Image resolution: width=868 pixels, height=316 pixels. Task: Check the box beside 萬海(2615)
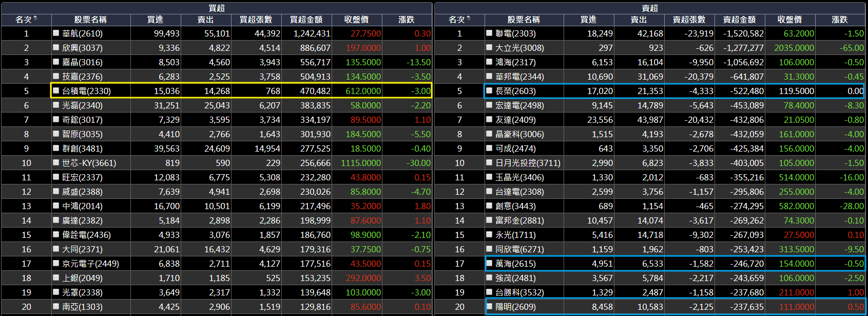click(x=489, y=263)
